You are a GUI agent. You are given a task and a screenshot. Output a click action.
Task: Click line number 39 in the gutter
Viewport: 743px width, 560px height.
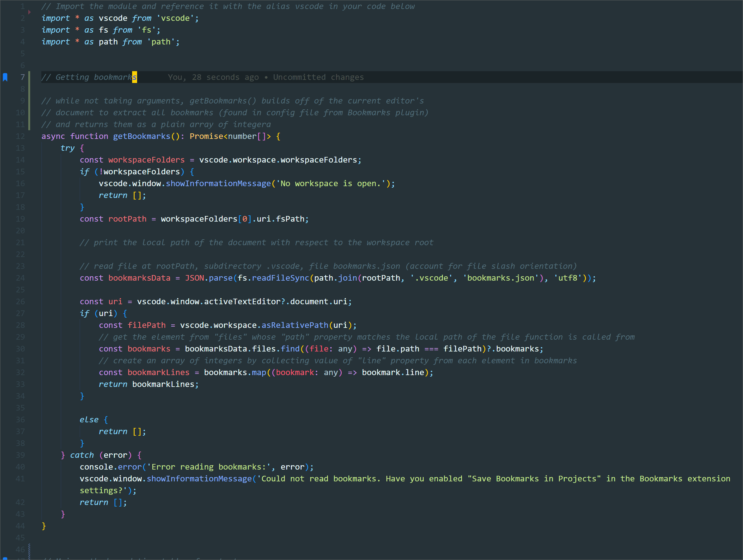pos(20,455)
